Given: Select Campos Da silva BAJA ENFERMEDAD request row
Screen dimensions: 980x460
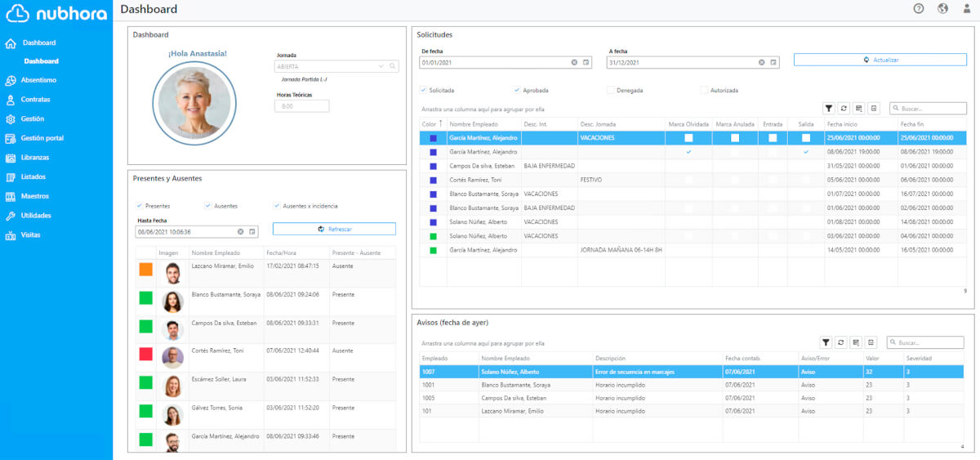Looking at the screenshot, I should point(693,166).
